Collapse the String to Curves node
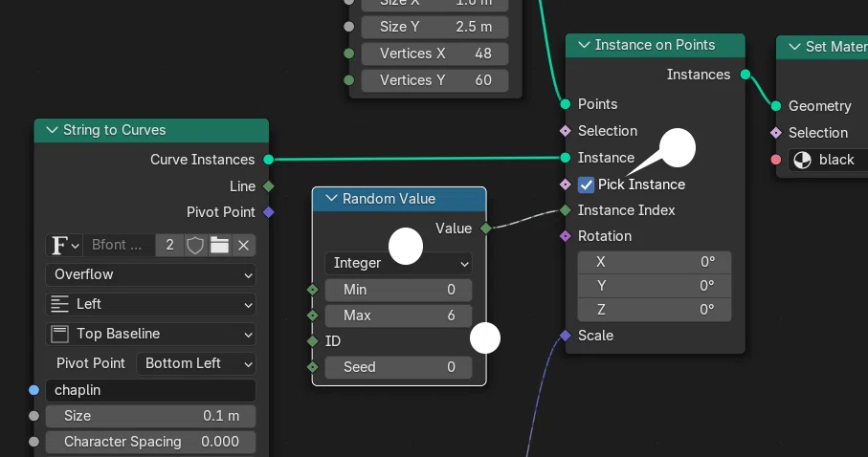 pos(52,130)
